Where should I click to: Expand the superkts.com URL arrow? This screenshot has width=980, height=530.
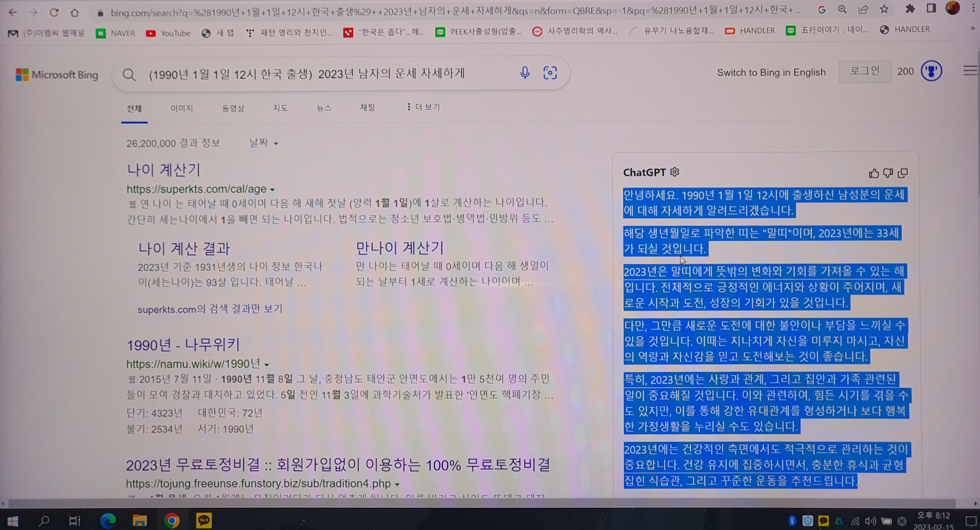coord(272,189)
